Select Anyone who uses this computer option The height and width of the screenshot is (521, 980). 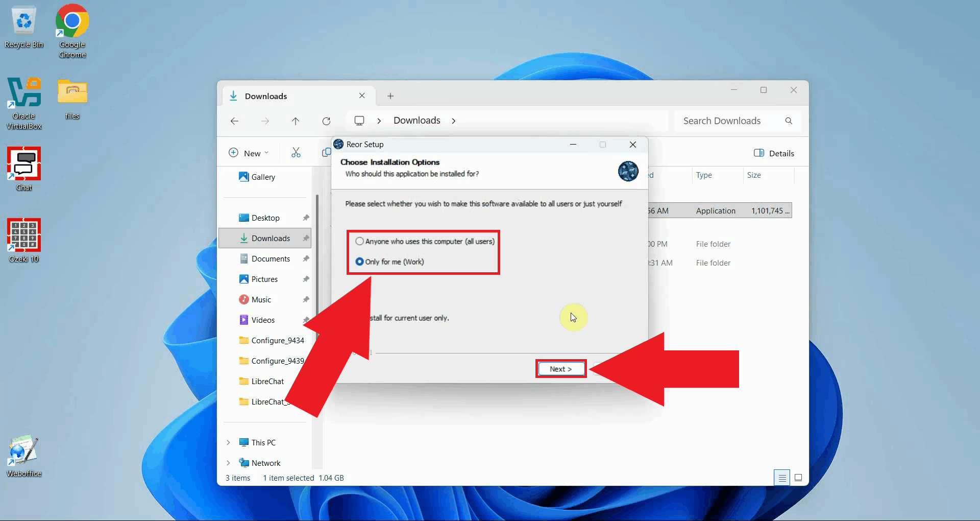click(x=425, y=241)
